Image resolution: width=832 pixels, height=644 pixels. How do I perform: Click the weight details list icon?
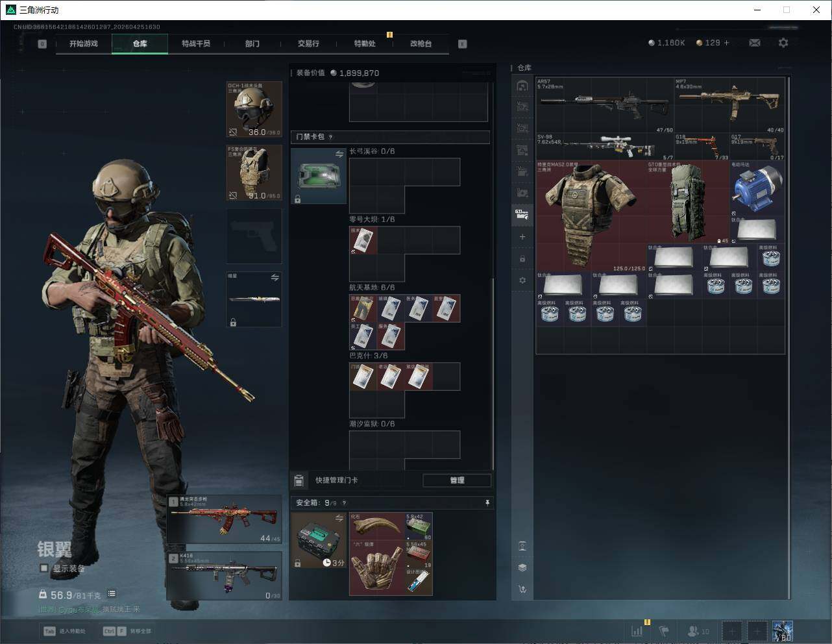pyautogui.click(x=112, y=593)
